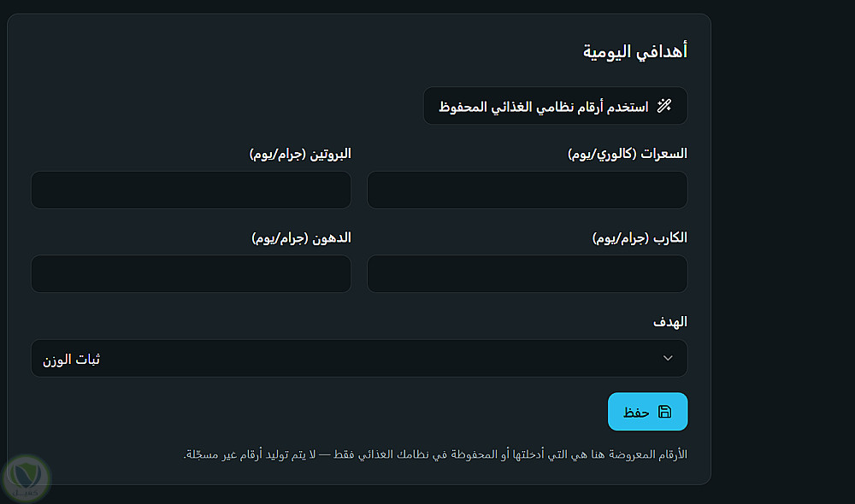Click the magic wand icon
The width and height of the screenshot is (855, 504).
pos(663,106)
